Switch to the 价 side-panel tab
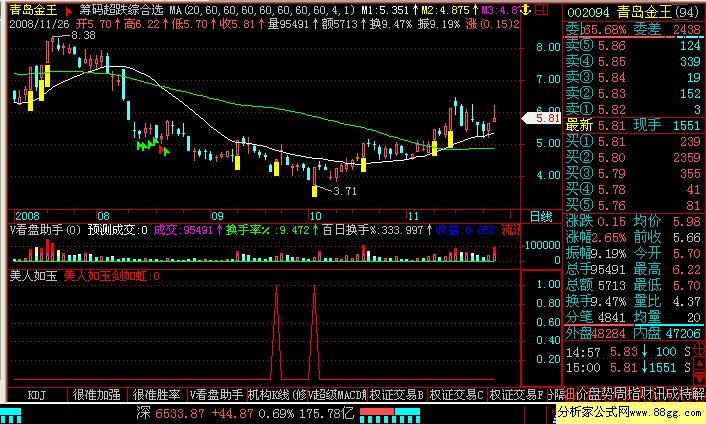This screenshot has width=706, height=424. [x=582, y=394]
